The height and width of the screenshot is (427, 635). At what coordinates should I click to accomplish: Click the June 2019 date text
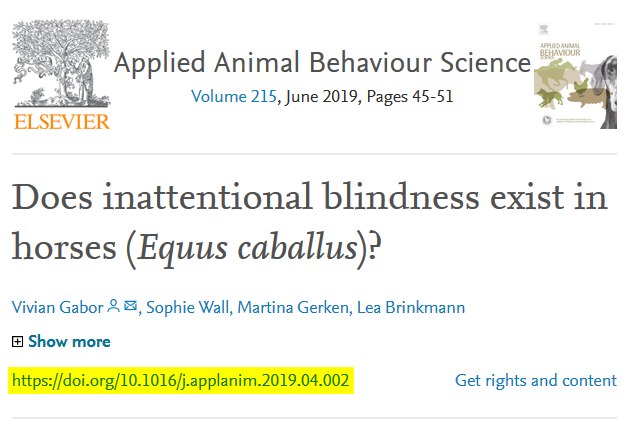pyautogui.click(x=318, y=98)
